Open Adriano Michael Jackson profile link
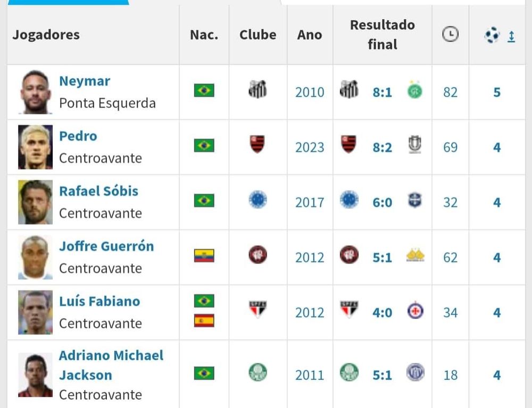Viewport: 532px width, 408px height. (x=111, y=365)
